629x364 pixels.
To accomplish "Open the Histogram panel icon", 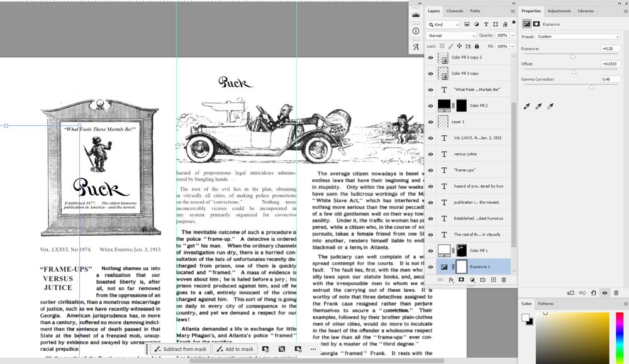I will [416, 15].
